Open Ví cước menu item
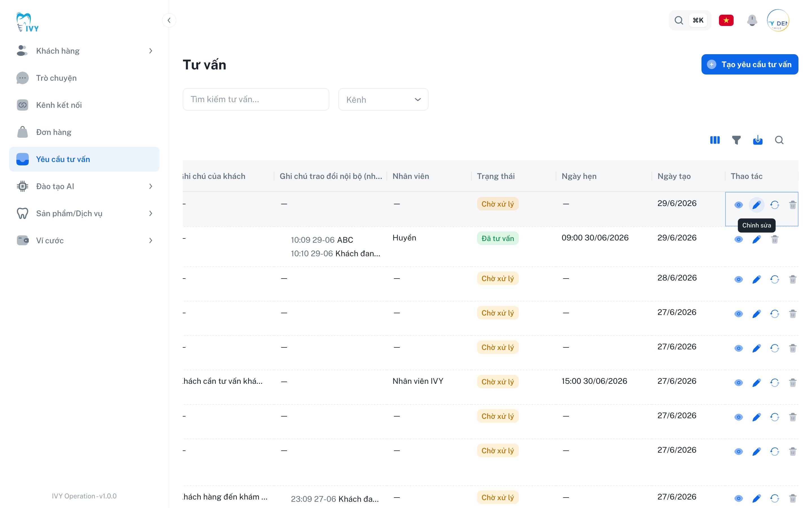The image size is (812, 508). click(x=84, y=240)
